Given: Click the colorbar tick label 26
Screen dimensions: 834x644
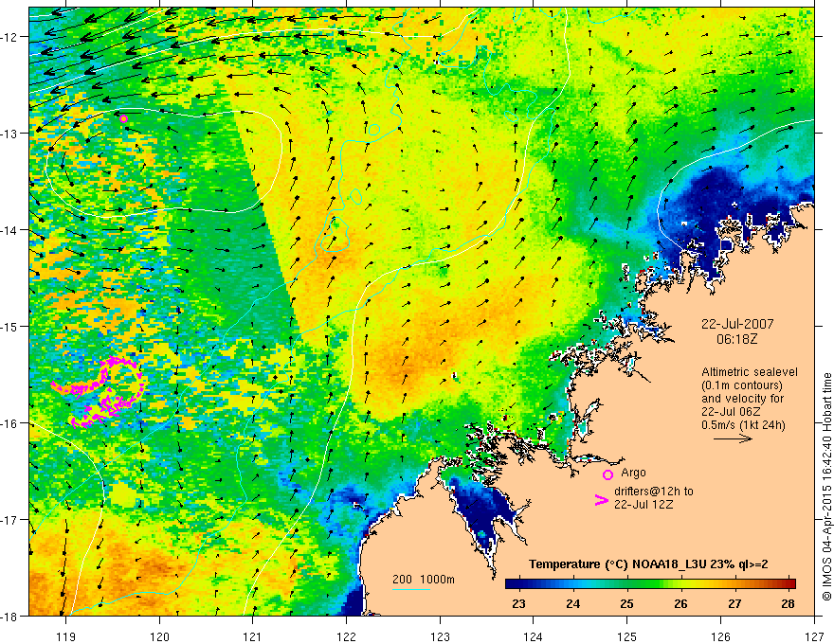Looking at the screenshot, I should [x=680, y=603].
